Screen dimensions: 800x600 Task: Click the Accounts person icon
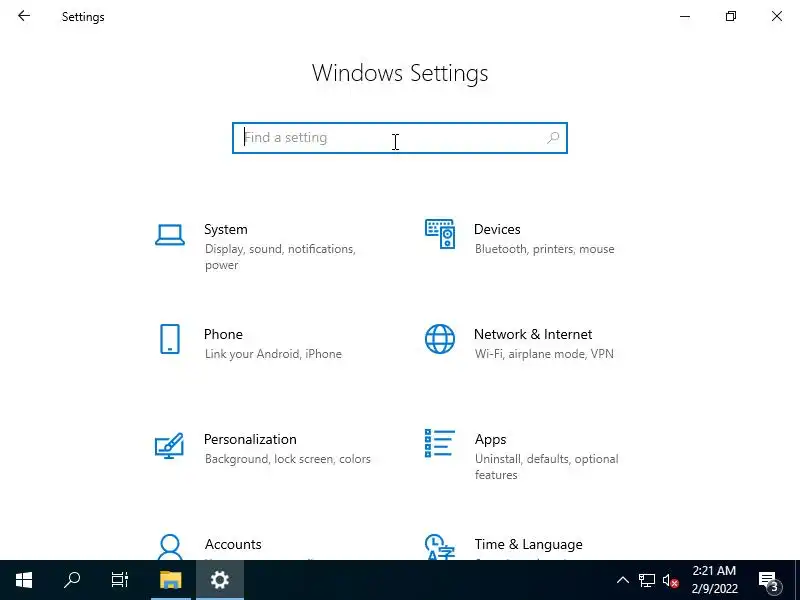click(x=170, y=547)
